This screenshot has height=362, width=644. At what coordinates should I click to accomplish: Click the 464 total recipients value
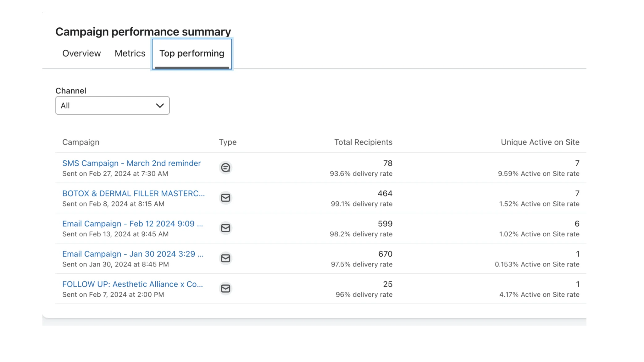click(385, 194)
